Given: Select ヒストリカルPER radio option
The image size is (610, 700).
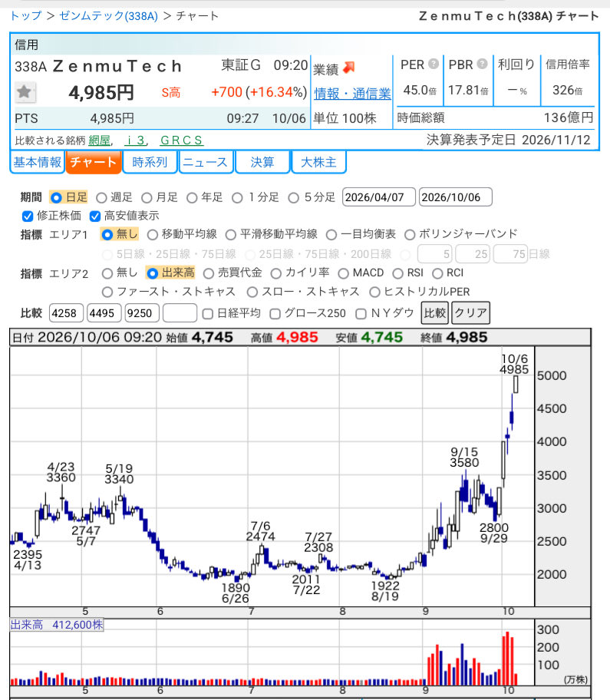Looking at the screenshot, I should pos(375,292).
